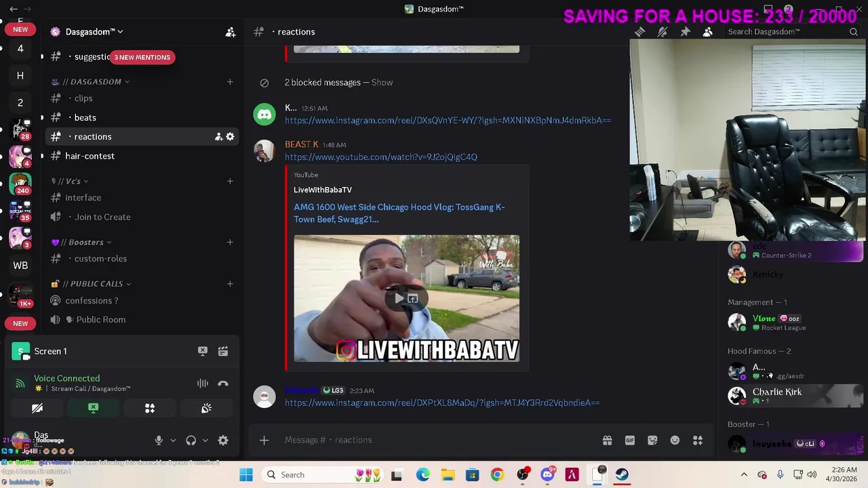Screen dimensions: 868x488
Task: Open invite icon on reactions channel row
Action: [x=218, y=137]
